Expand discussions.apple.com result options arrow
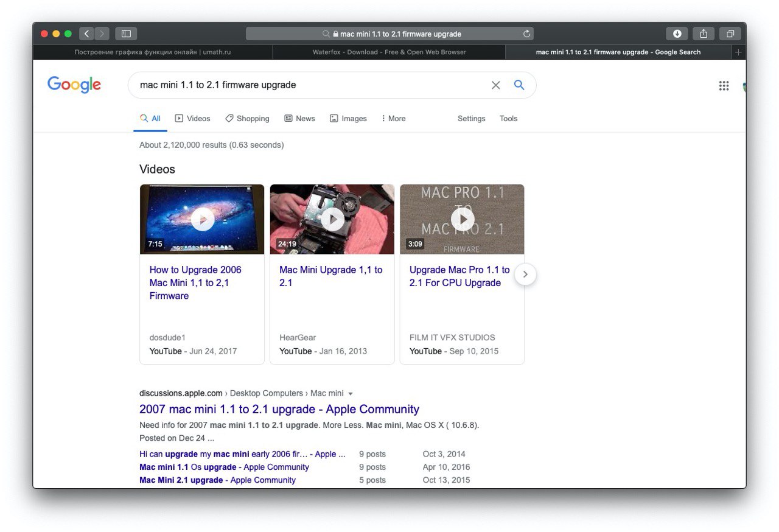779x532 pixels. 351,394
